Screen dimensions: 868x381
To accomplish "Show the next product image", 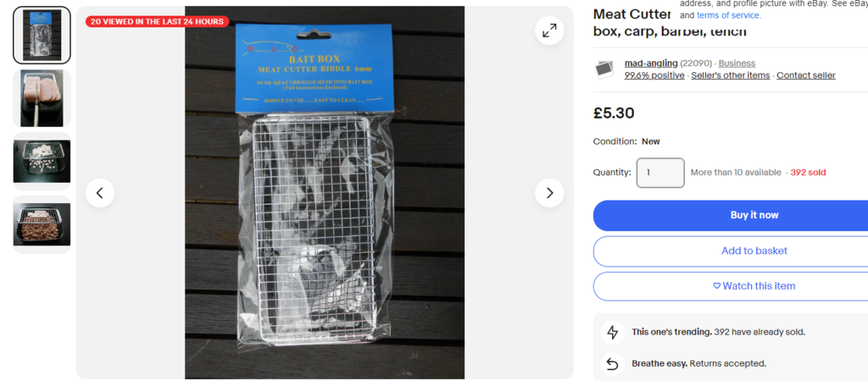I will [549, 193].
